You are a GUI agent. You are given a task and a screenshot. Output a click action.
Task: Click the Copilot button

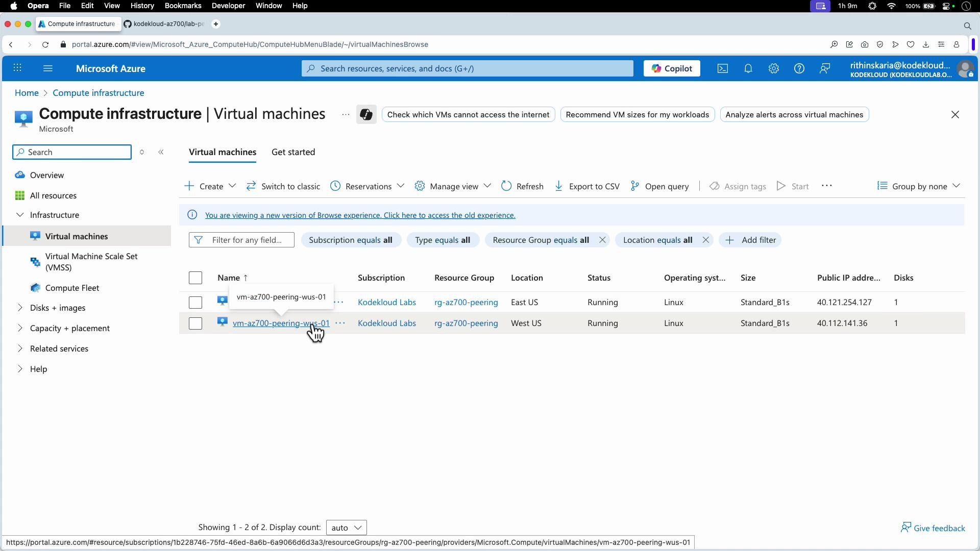click(x=672, y=68)
